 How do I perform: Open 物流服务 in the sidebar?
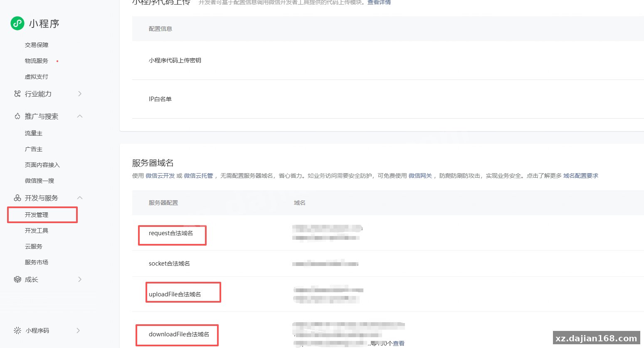pos(37,61)
